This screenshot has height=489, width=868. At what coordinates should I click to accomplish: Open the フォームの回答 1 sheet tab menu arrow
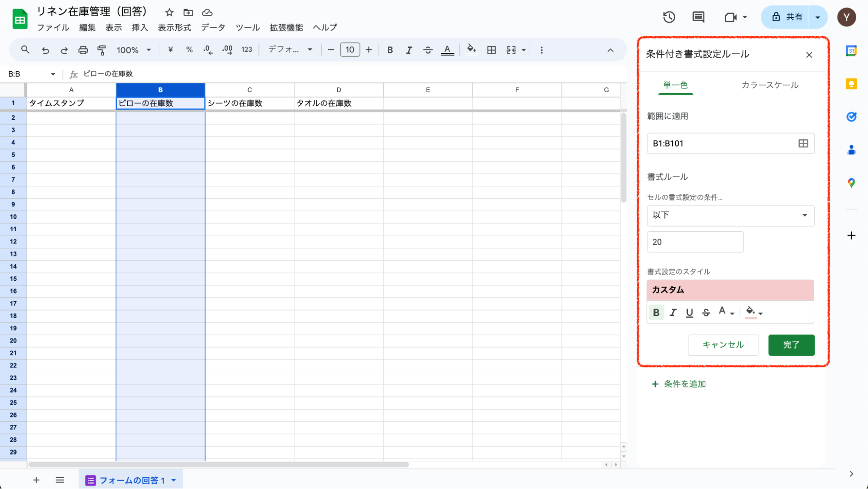pyautogui.click(x=174, y=480)
